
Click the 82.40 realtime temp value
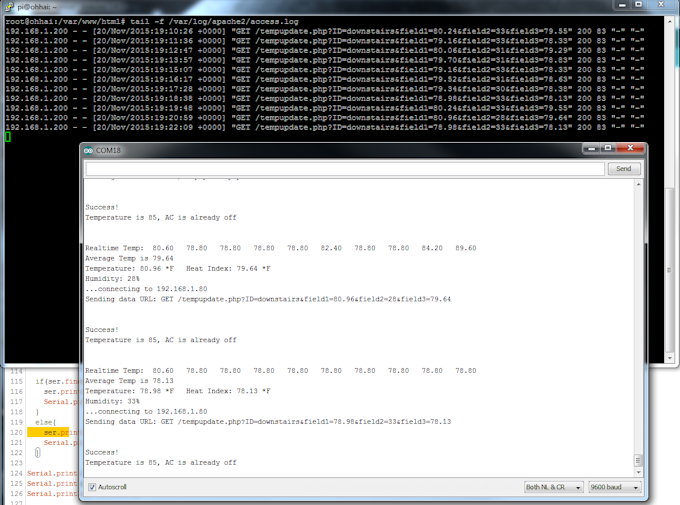[x=331, y=248]
